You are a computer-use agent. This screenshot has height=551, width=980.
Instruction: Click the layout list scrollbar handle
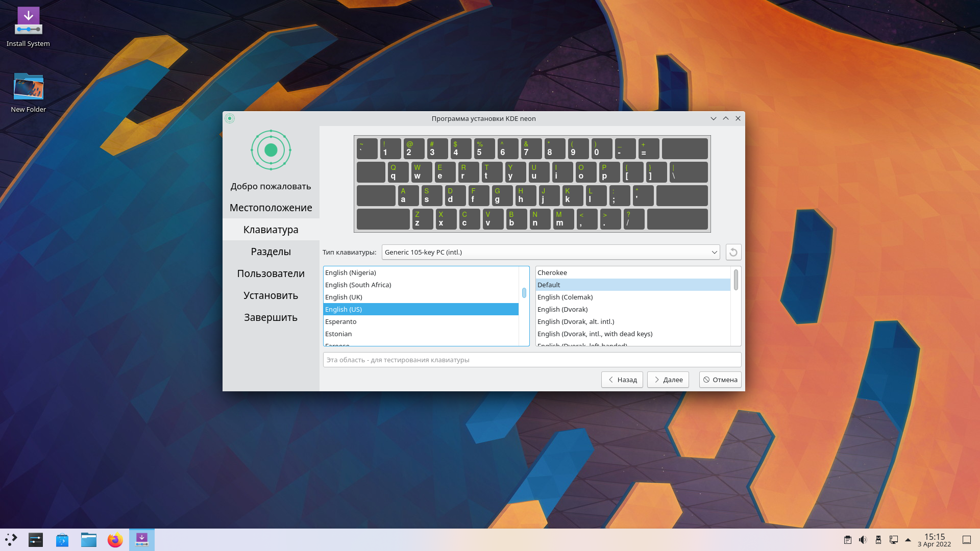click(524, 293)
